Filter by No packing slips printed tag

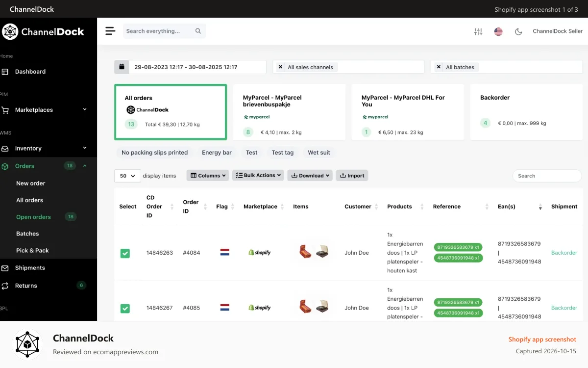155,153
